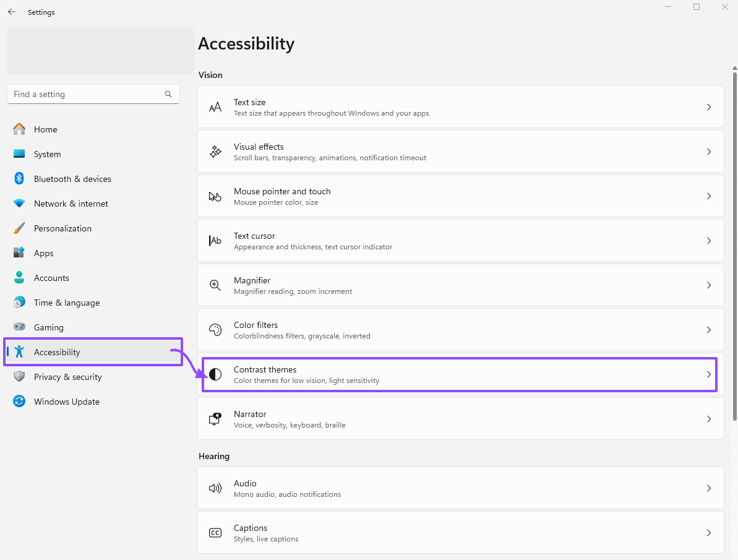The width and height of the screenshot is (738, 560).
Task: Click the Find a setting search box
Action: coord(87,94)
